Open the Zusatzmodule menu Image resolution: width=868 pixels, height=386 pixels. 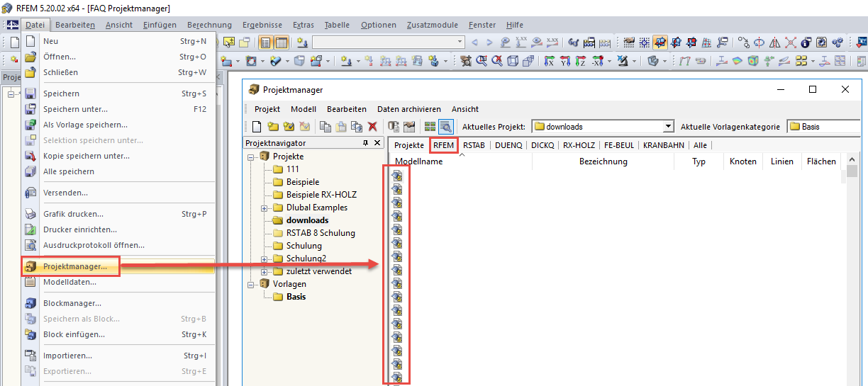tap(433, 25)
